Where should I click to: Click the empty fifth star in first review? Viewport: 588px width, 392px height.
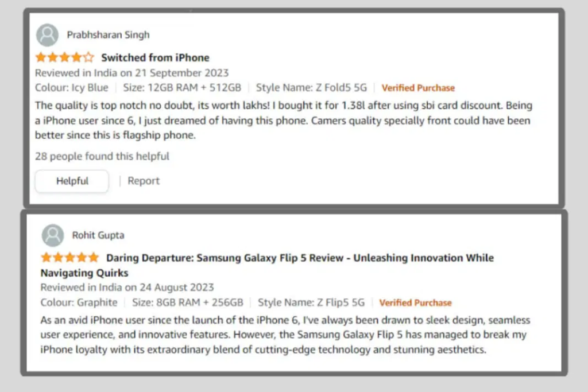point(88,57)
